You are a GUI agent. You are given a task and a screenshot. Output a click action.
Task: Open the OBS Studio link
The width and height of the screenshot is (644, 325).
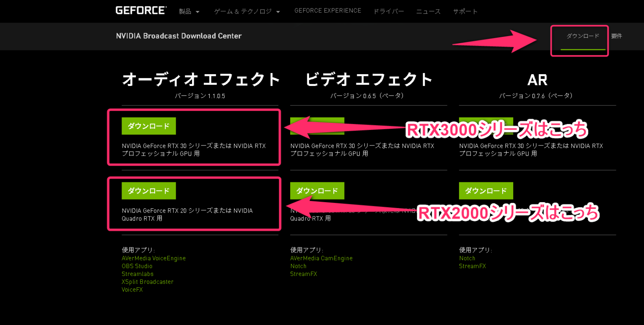point(137,266)
